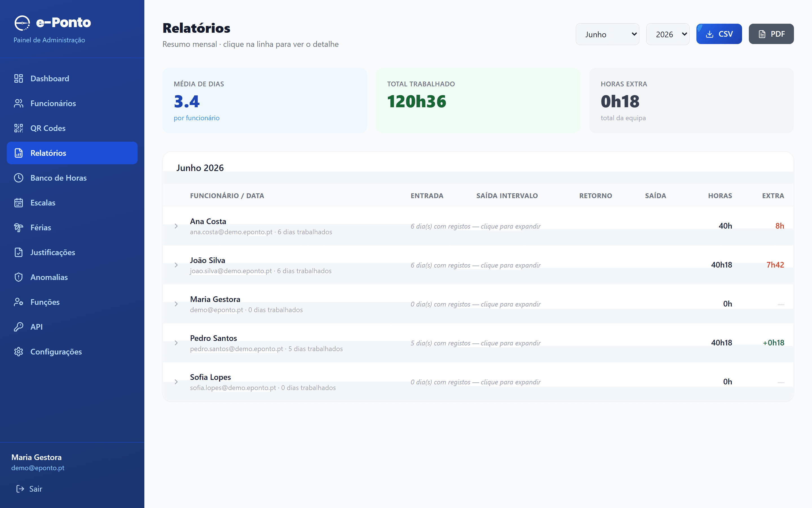Click the Férias palm tree icon
Screen dimensions: 812x508
[18, 227]
